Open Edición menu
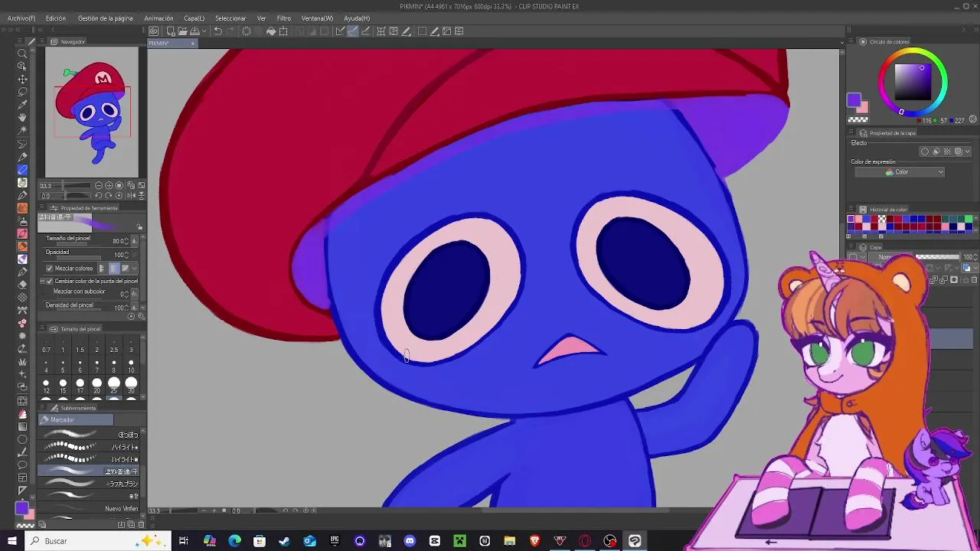Viewport: 980px width, 551px height. pyautogui.click(x=56, y=18)
